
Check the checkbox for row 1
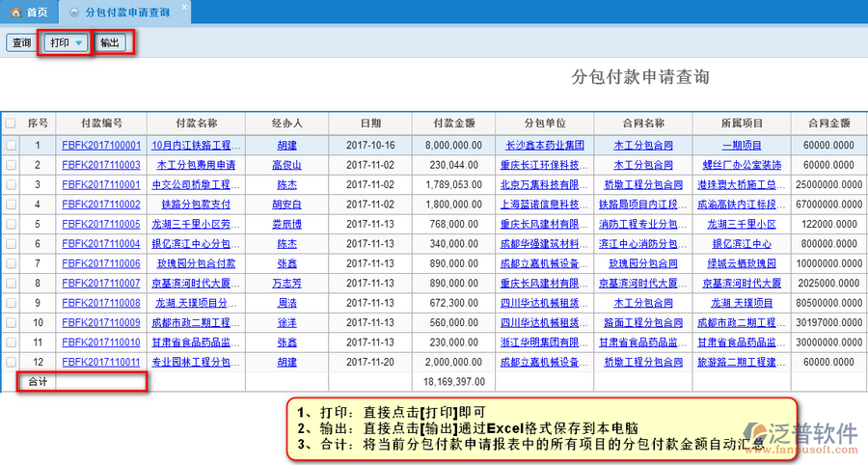(x=11, y=145)
